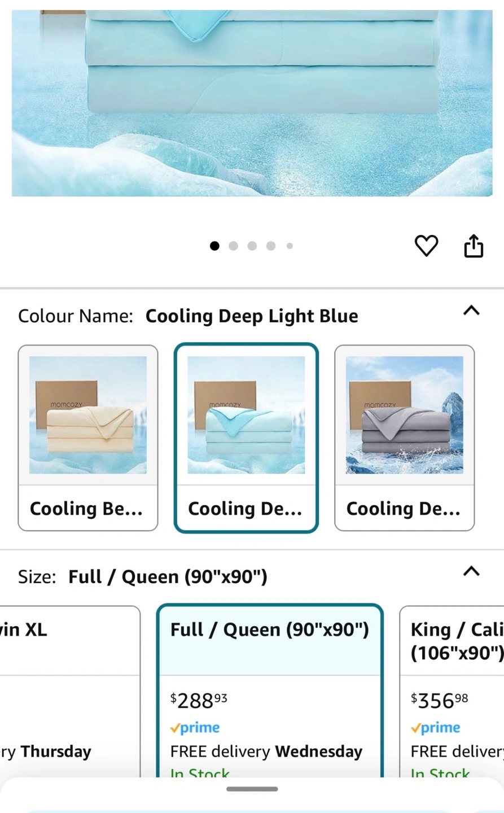This screenshot has width=504, height=813.
Task: Select the grey Cooling De... colour swatch
Action: click(x=404, y=438)
